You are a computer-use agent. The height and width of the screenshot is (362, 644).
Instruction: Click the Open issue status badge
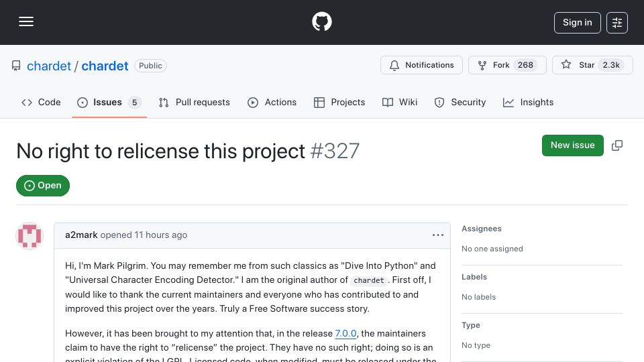(x=43, y=186)
